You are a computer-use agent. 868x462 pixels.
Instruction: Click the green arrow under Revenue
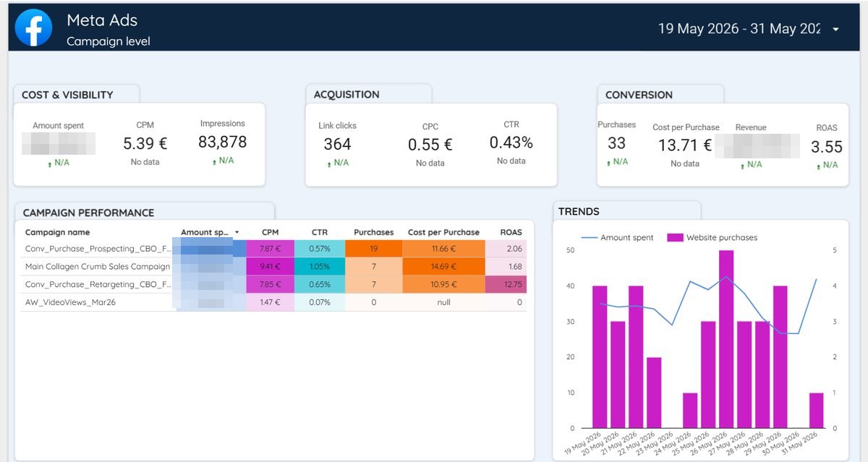point(743,166)
